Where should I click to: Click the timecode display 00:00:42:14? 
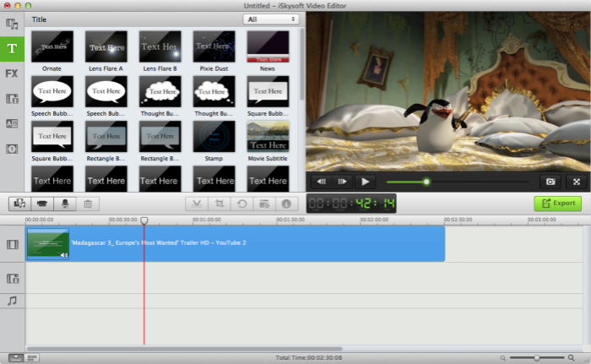tap(351, 204)
